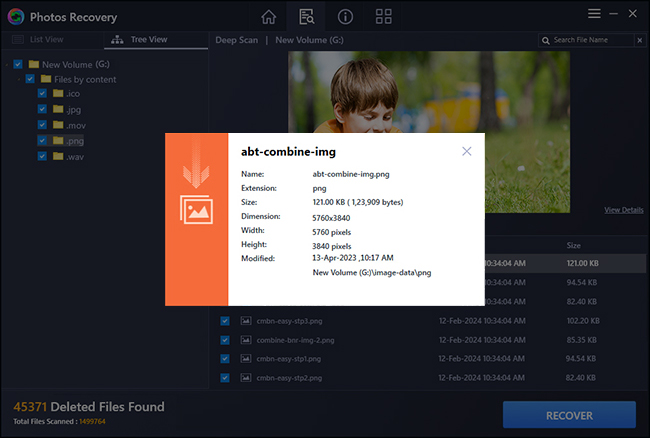Uncheck the .jpg folder checkbox
The image size is (650, 438).
[42, 109]
